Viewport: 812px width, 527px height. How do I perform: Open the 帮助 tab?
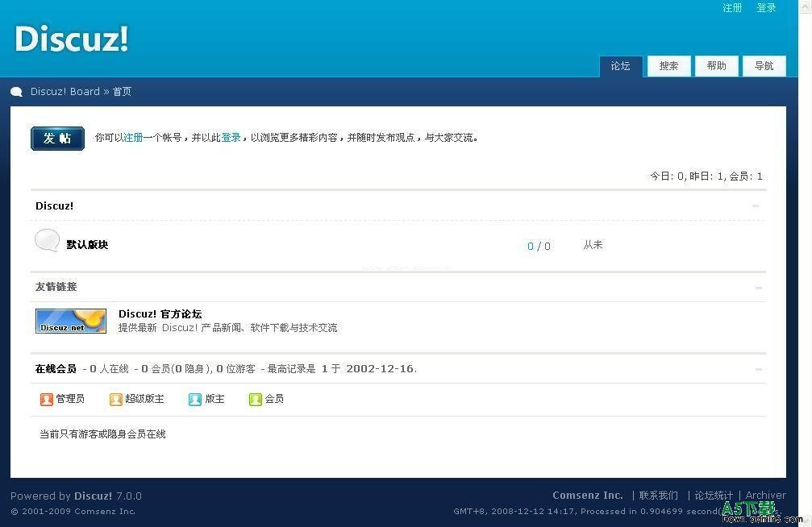tap(716, 66)
